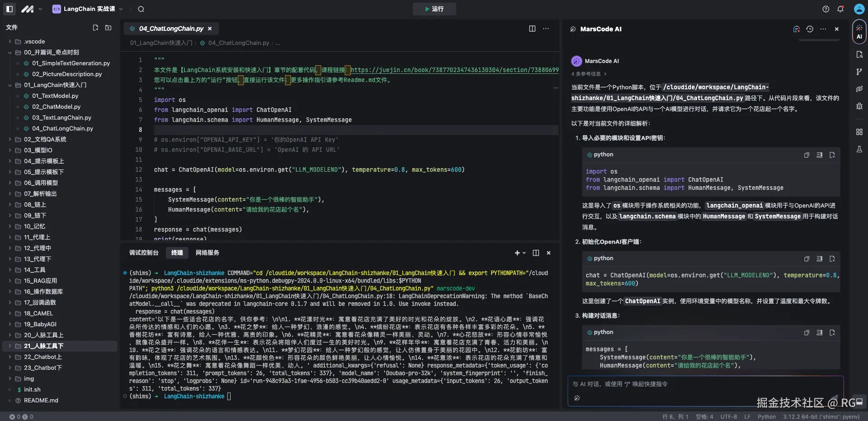868x421 pixels.
Task: Copy the first python code block
Action: pyautogui.click(x=806, y=155)
